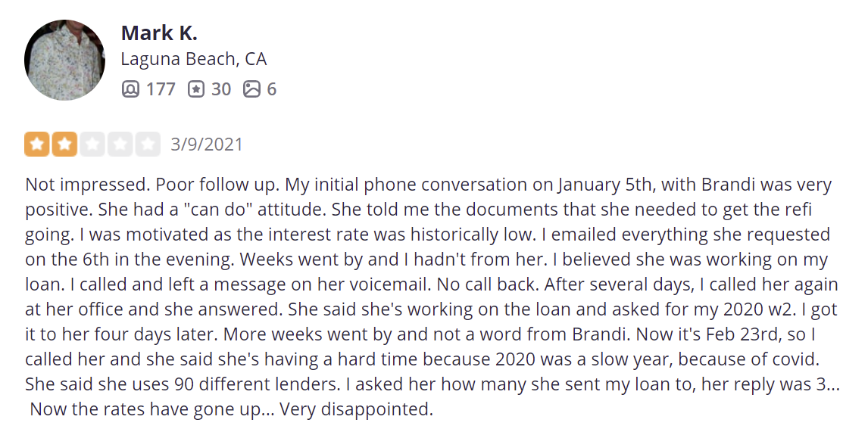
Task: Click the review count number 30
Action: pyautogui.click(x=221, y=89)
